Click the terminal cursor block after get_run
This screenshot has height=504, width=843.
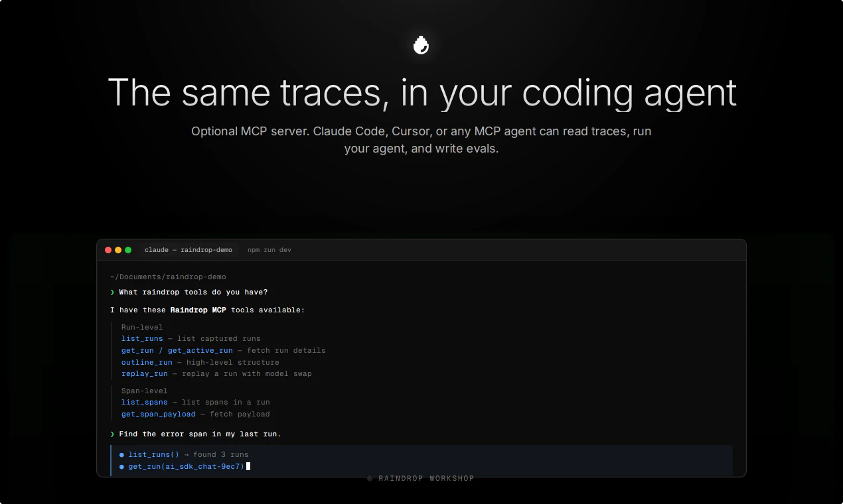tap(248, 467)
